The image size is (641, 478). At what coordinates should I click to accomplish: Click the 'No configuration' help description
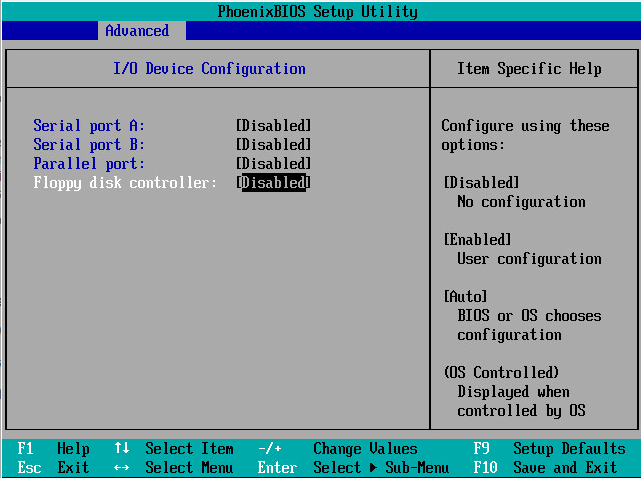point(521,202)
